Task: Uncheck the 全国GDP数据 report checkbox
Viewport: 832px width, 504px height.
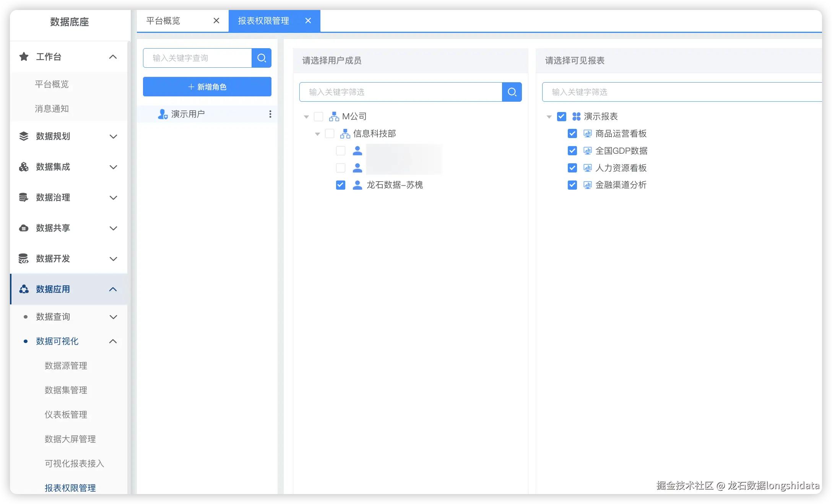Action: pyautogui.click(x=572, y=151)
